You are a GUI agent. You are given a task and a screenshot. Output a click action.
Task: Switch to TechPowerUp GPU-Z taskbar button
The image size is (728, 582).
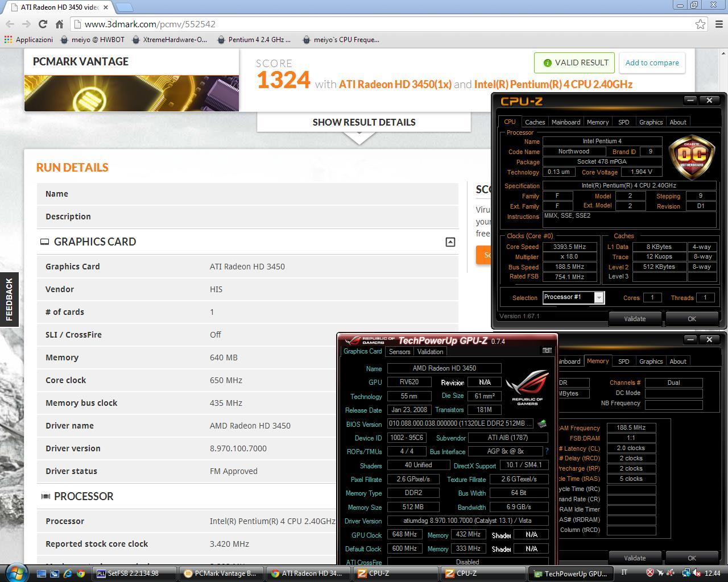click(x=570, y=573)
